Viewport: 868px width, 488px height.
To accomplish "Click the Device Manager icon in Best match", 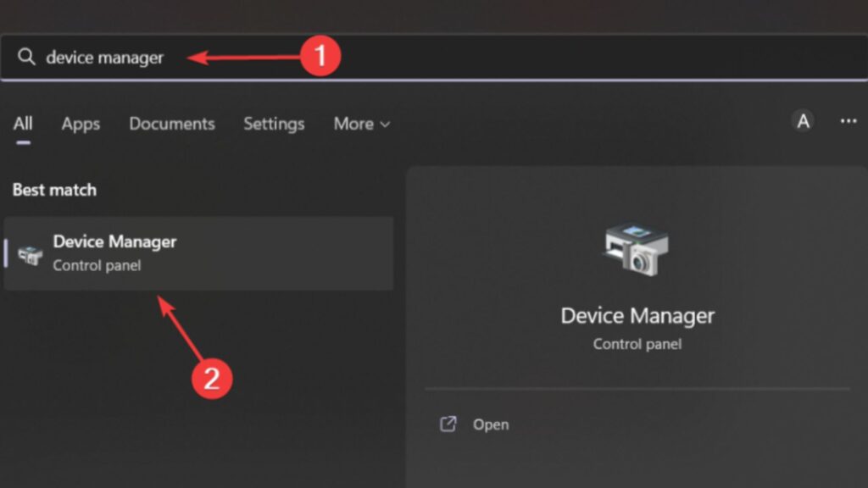I will pyautogui.click(x=31, y=252).
